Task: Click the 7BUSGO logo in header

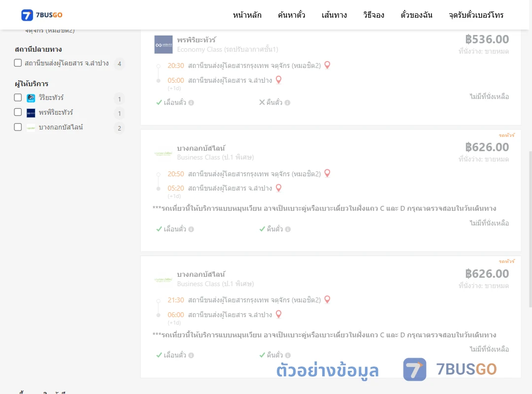Action: point(42,15)
